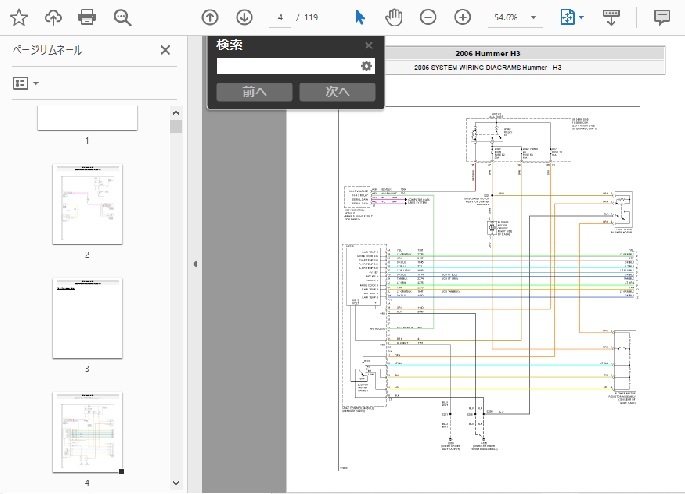Screen dimensions: 685x494
Task: Click the search text field
Action: tap(288, 66)
